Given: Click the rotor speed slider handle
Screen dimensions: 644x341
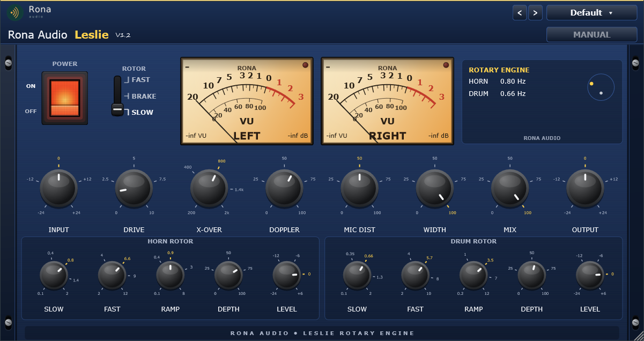Looking at the screenshot, I should click(117, 110).
